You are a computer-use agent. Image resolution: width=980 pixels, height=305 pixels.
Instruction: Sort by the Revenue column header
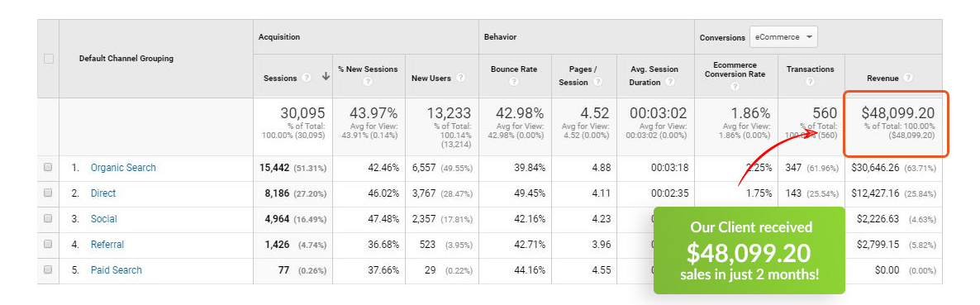pos(882,79)
